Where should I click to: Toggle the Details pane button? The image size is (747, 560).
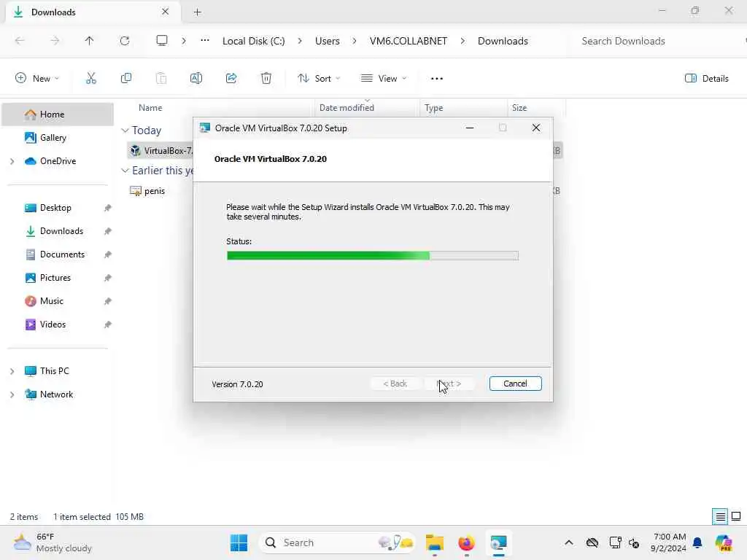706,79
